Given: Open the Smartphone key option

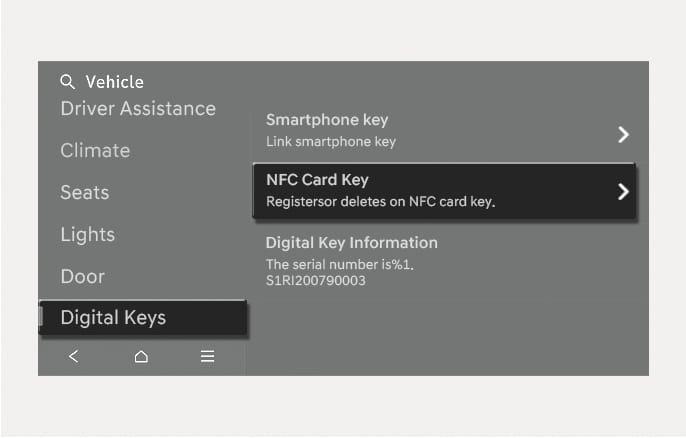Looking at the screenshot, I should coord(327,121).
